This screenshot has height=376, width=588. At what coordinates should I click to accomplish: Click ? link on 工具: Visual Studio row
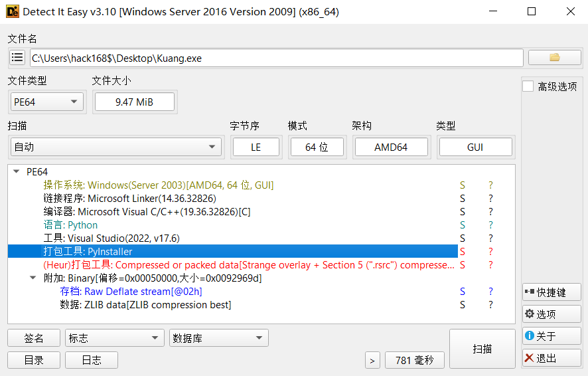point(490,238)
